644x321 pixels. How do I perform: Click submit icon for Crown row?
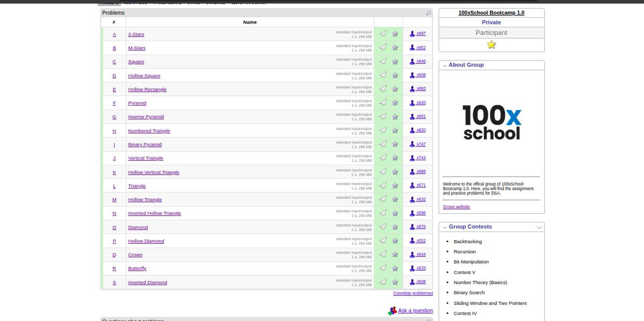(x=383, y=255)
